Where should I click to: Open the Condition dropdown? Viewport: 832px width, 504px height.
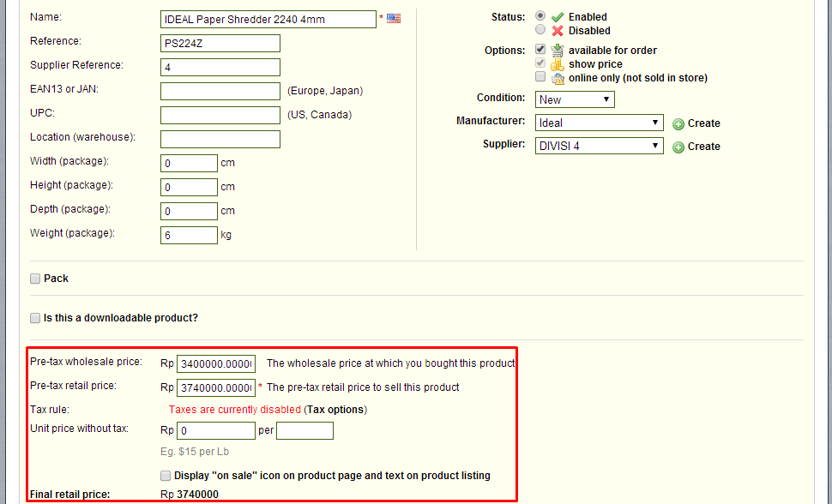[575, 99]
